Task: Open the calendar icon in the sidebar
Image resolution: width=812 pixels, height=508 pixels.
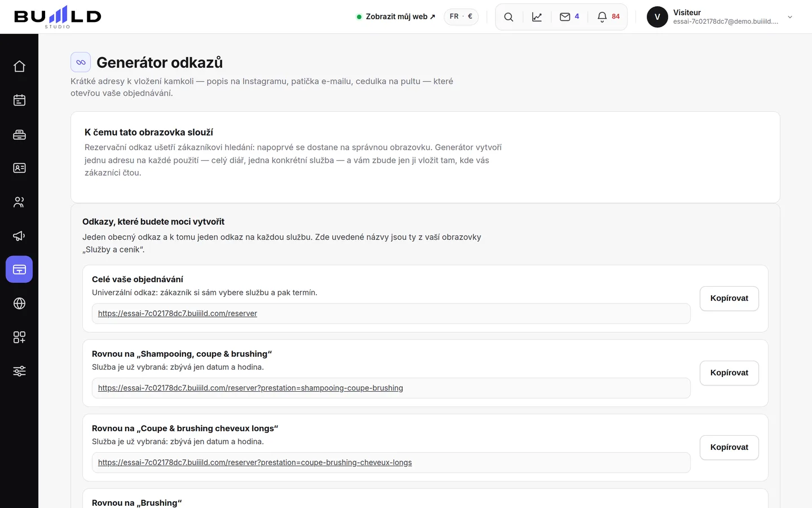Action: (x=19, y=100)
